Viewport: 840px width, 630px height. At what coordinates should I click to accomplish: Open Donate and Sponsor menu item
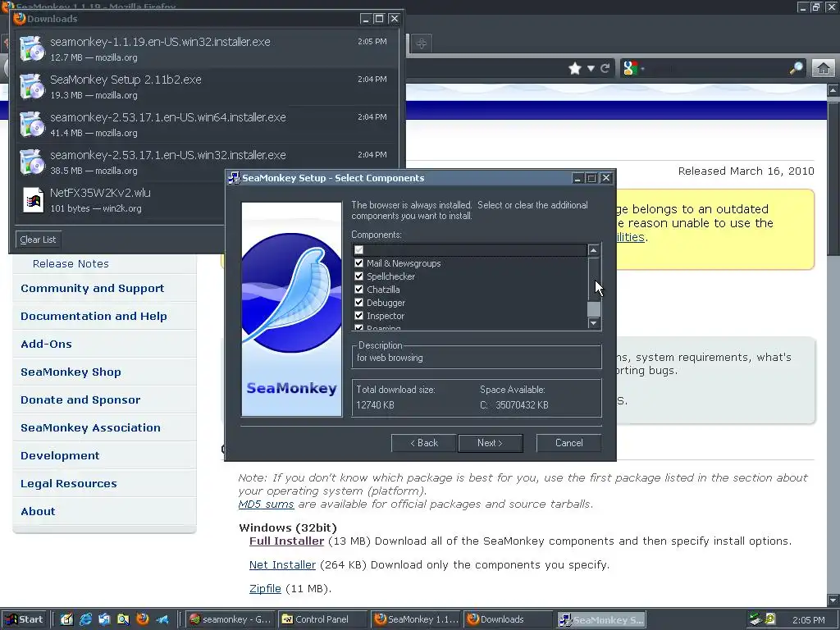pos(80,399)
